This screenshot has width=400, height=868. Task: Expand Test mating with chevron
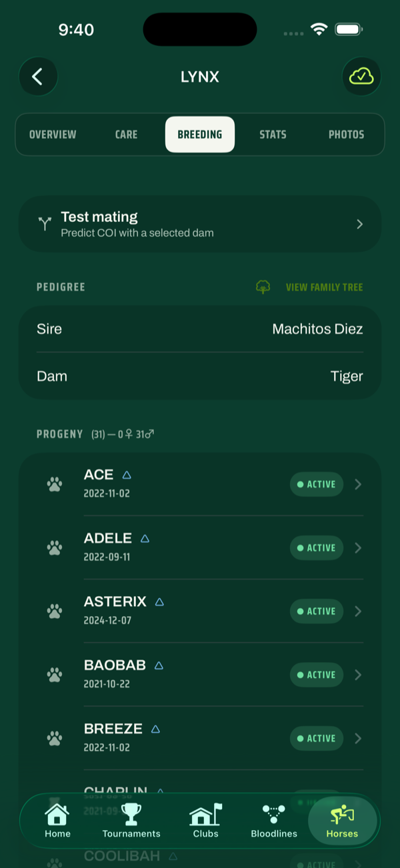pos(359,224)
